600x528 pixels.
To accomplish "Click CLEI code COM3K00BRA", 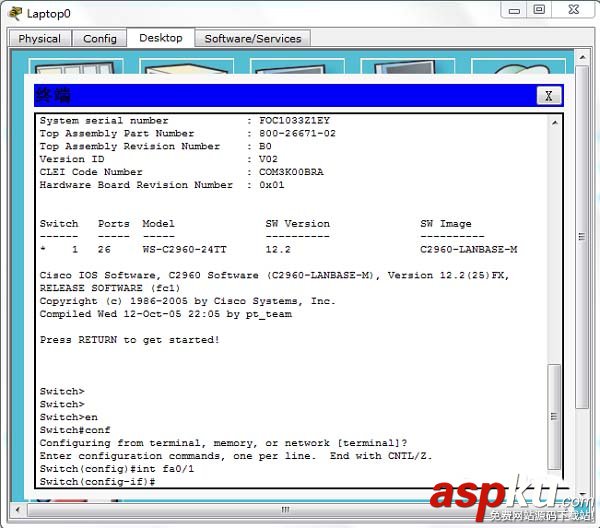I will coord(291,172).
